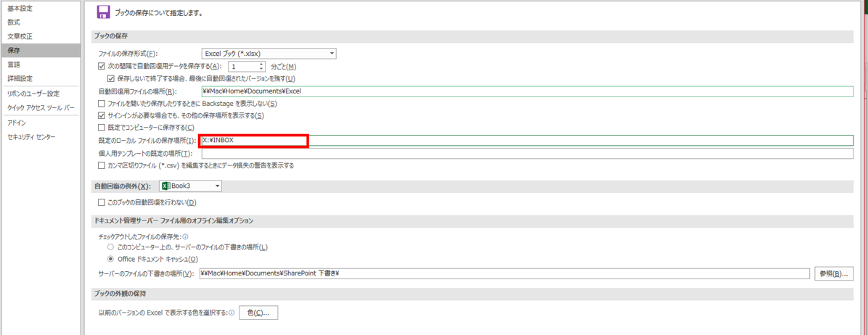Image resolution: width=868 pixels, height=335 pixels.
Task: Click the Excel icon in Book3 dropdown
Action: coord(165,186)
